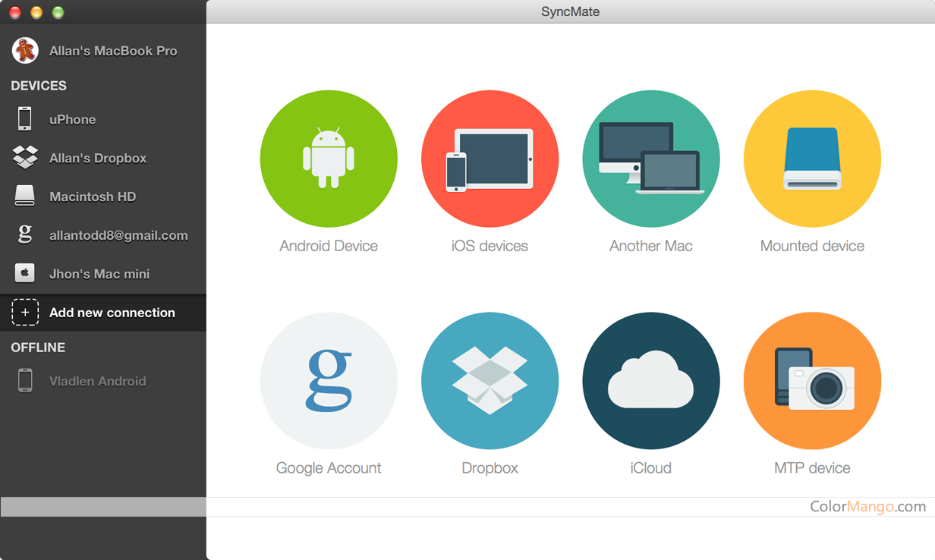
Task: Choose the Android Device connection icon
Action: (x=329, y=159)
